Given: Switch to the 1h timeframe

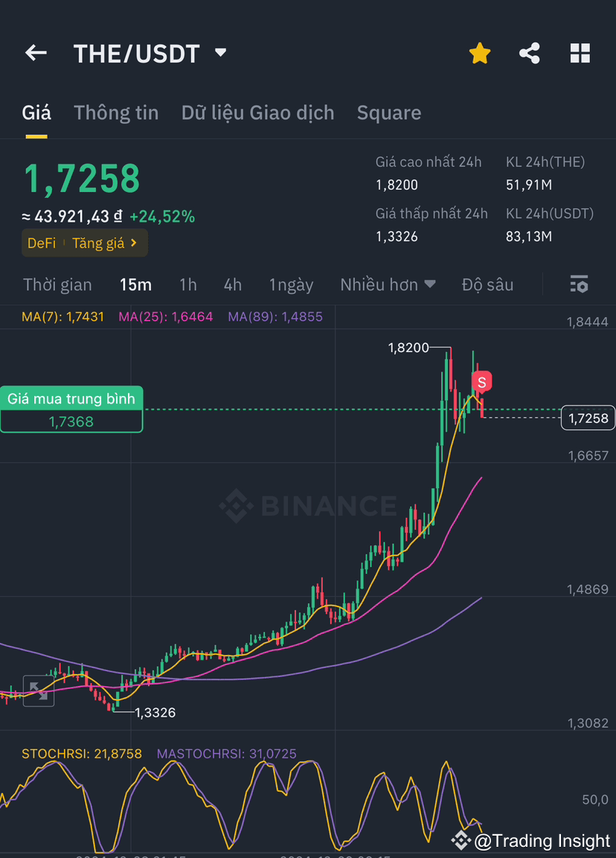Looking at the screenshot, I should (188, 284).
